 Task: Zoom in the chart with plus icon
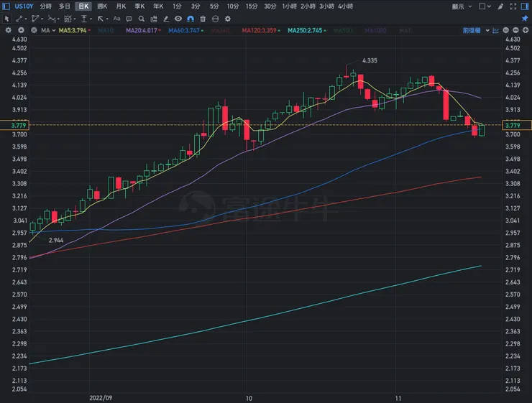point(526,30)
